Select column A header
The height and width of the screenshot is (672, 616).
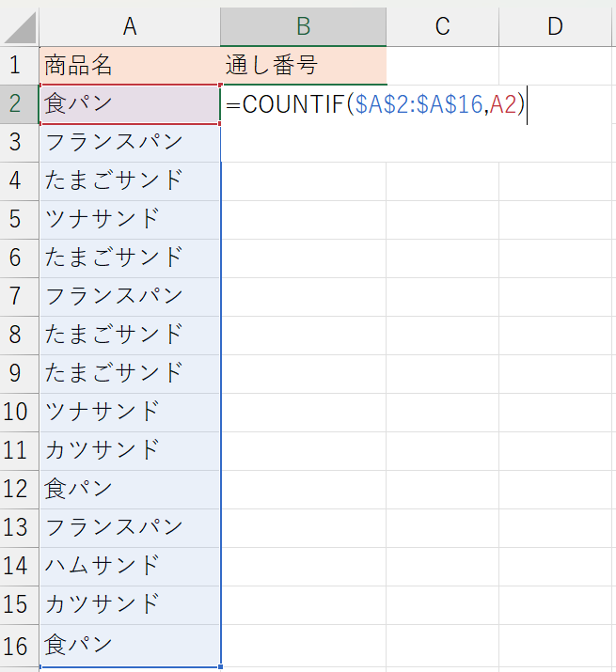click(x=130, y=26)
